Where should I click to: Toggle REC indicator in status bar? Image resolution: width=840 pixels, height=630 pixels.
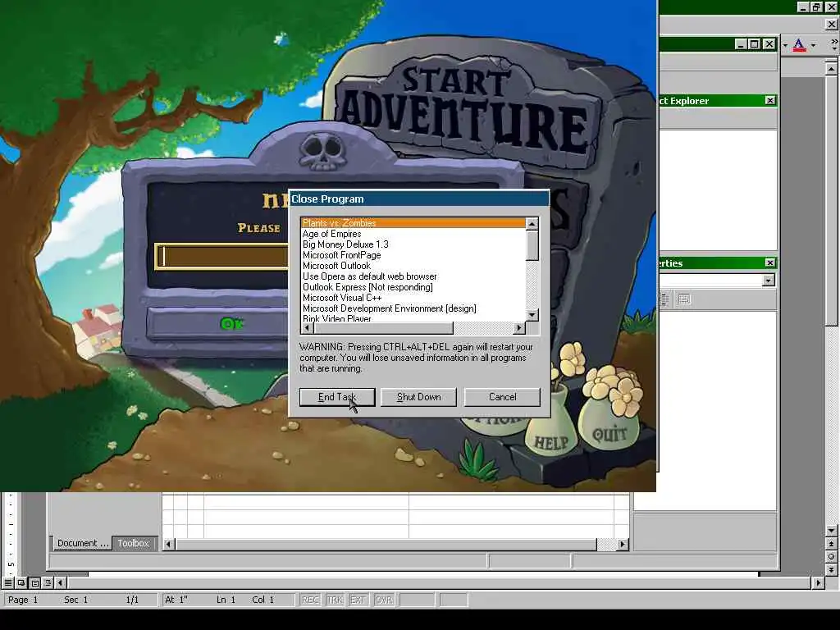coord(310,600)
